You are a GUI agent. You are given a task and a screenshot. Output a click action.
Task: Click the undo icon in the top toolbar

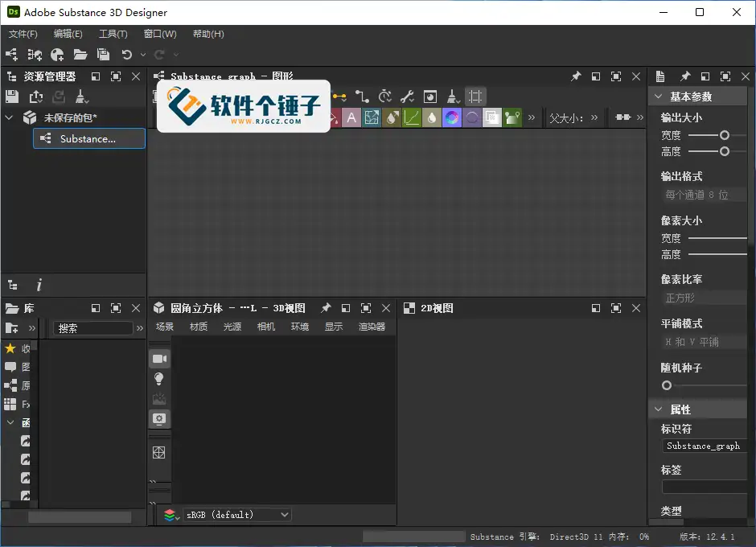(x=128, y=55)
